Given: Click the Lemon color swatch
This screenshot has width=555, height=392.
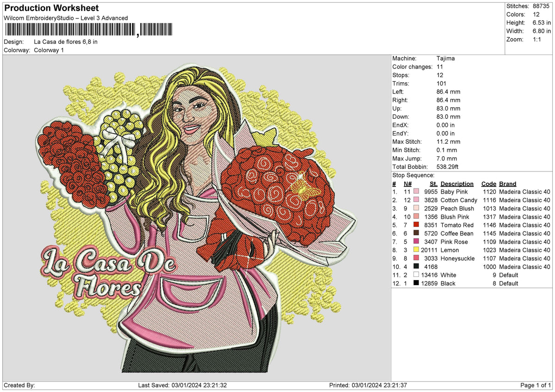Looking at the screenshot, I should [x=416, y=250].
